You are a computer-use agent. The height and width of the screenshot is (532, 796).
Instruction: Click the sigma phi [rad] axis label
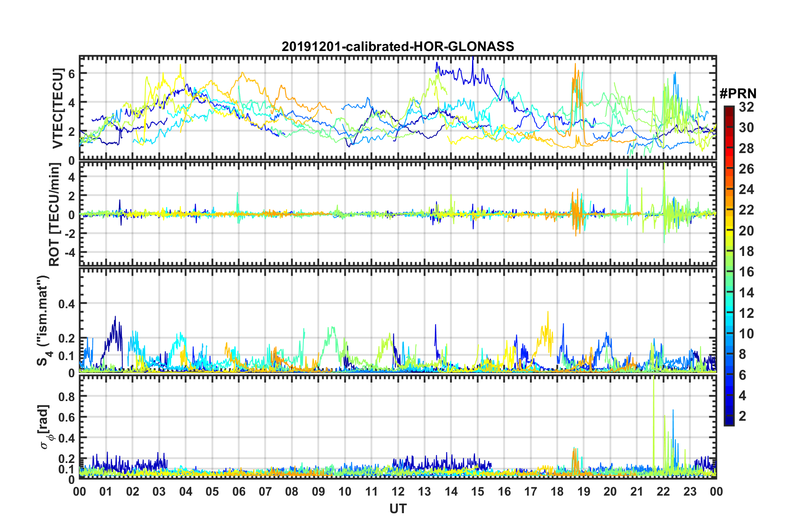pos(45,427)
